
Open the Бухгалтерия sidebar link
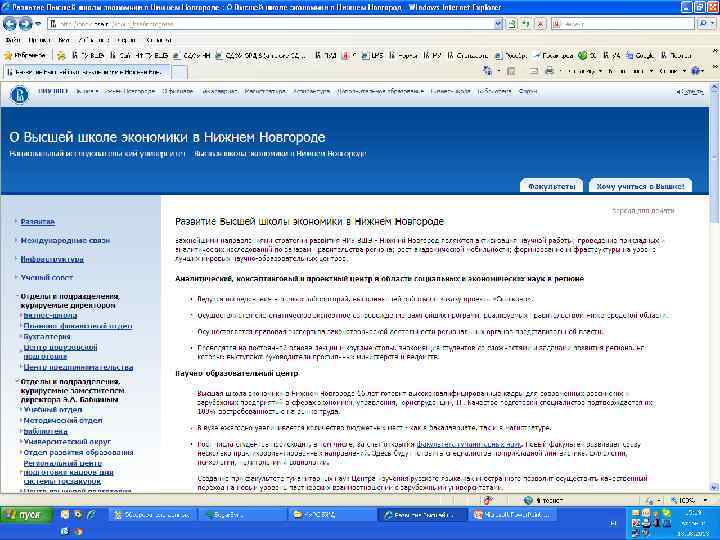(47, 337)
